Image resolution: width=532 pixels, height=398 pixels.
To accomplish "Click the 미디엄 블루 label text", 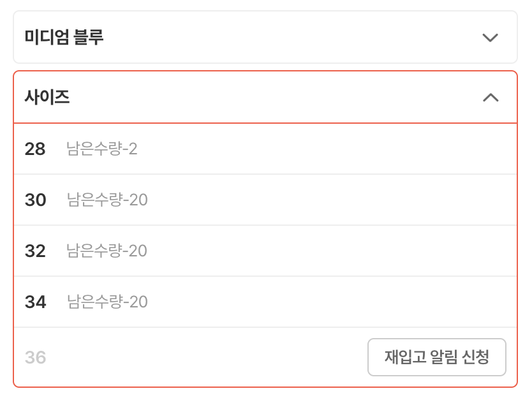I will tap(64, 38).
